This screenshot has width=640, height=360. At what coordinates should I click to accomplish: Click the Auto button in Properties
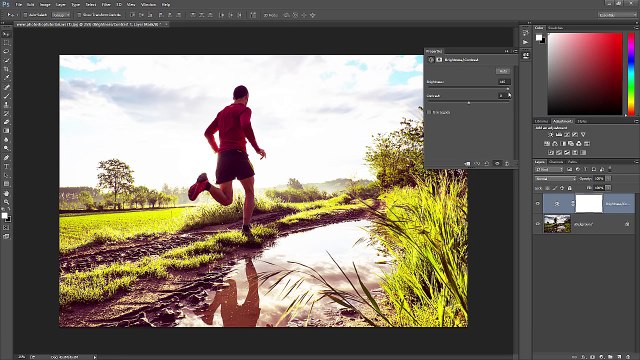503,71
